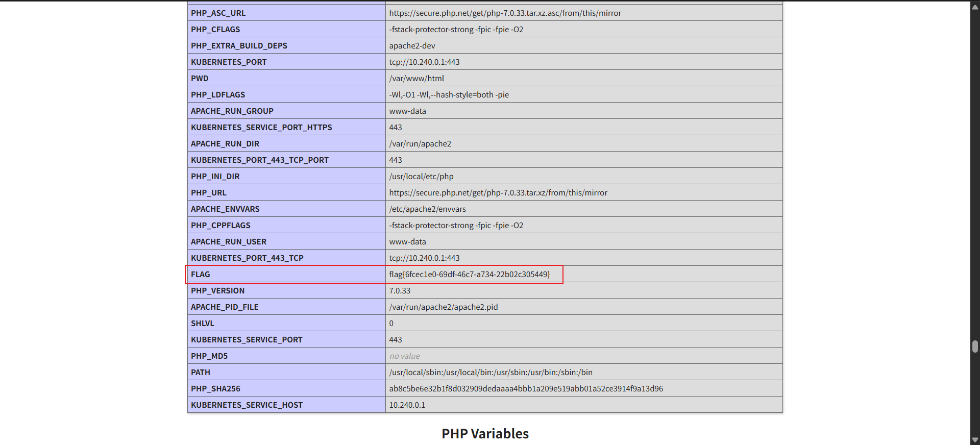Screen dimensions: 980x445
Task: Click the KUBERNETES_PORT value tcp://10.240.0.1:443
Action: coord(424,62)
